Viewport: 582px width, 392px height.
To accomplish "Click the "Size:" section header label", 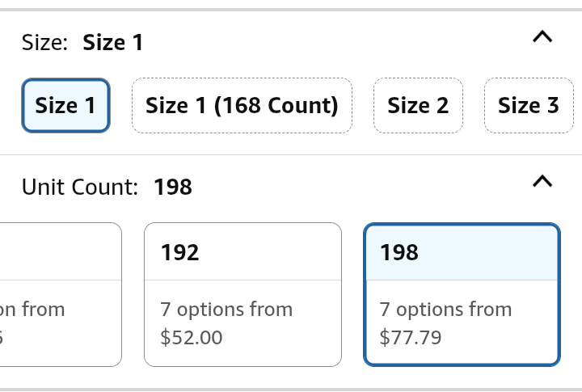I will pyautogui.click(x=45, y=43).
